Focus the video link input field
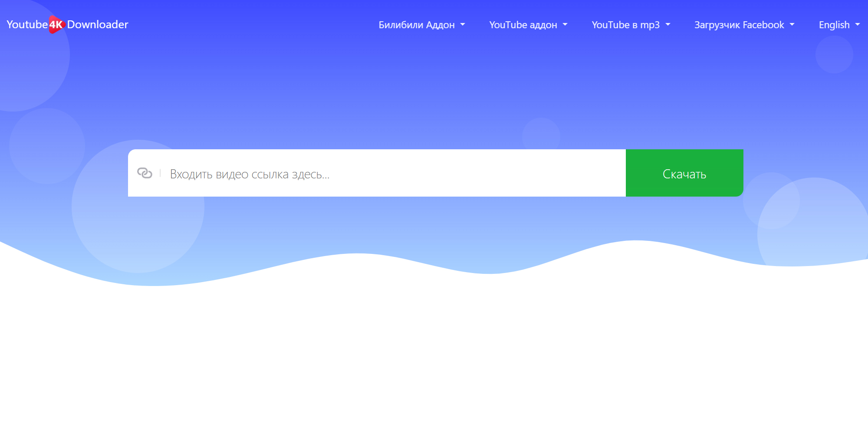 point(434,174)
